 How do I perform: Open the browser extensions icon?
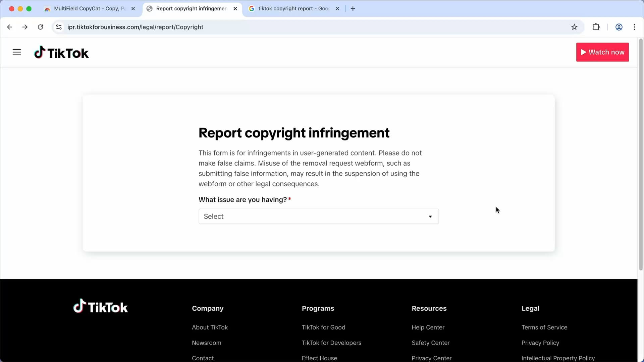596,27
